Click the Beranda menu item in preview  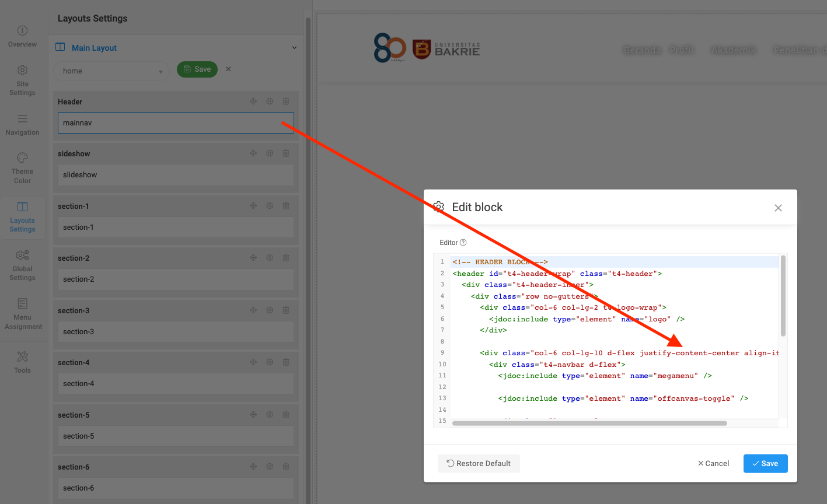tap(642, 50)
